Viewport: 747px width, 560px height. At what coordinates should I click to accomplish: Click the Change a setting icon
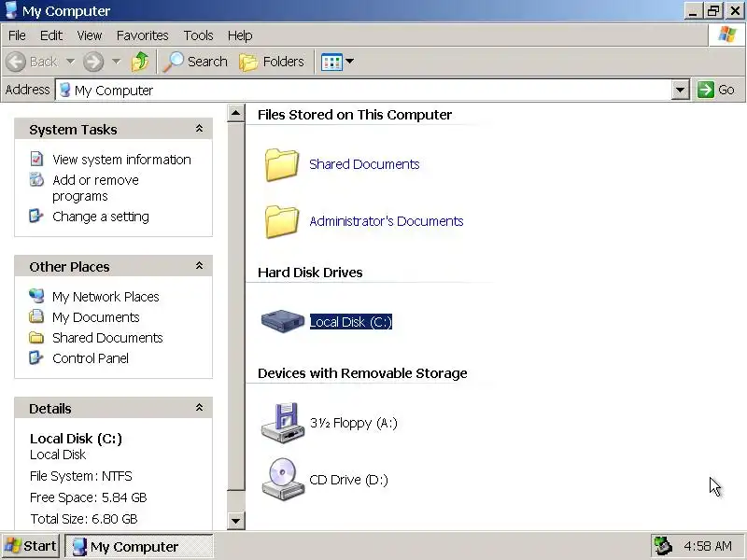[36, 216]
